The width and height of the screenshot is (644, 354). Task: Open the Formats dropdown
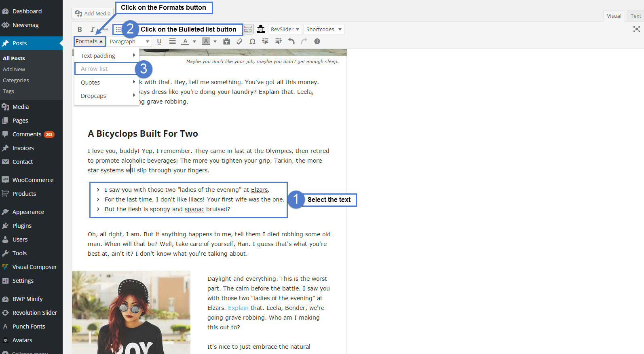click(x=89, y=41)
